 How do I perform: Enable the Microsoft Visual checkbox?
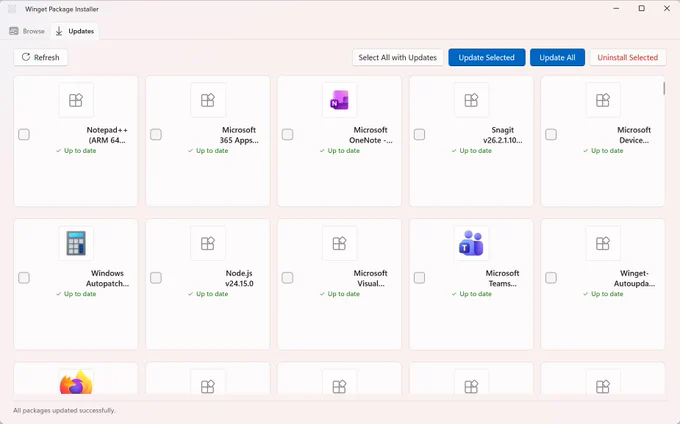click(288, 277)
